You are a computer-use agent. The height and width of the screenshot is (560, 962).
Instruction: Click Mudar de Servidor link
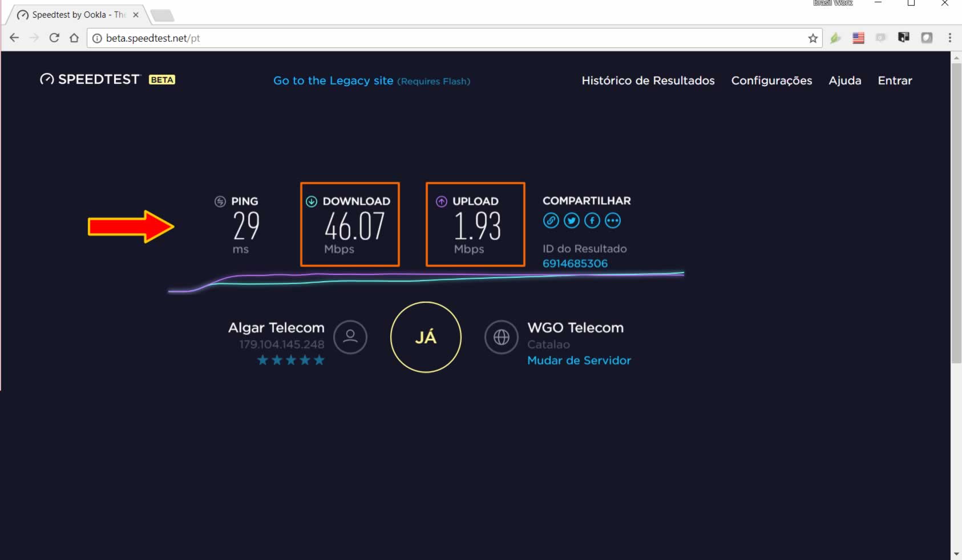pos(579,360)
